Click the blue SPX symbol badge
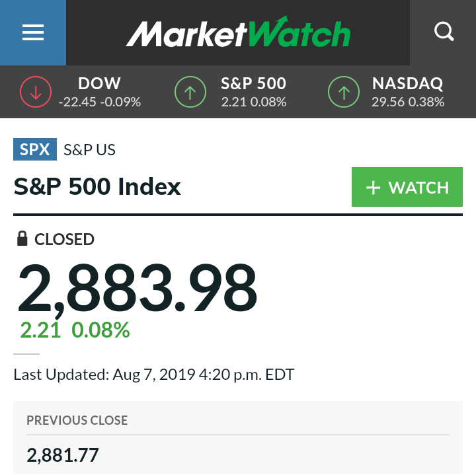Viewport: 476px width, 475px height. 35,149
